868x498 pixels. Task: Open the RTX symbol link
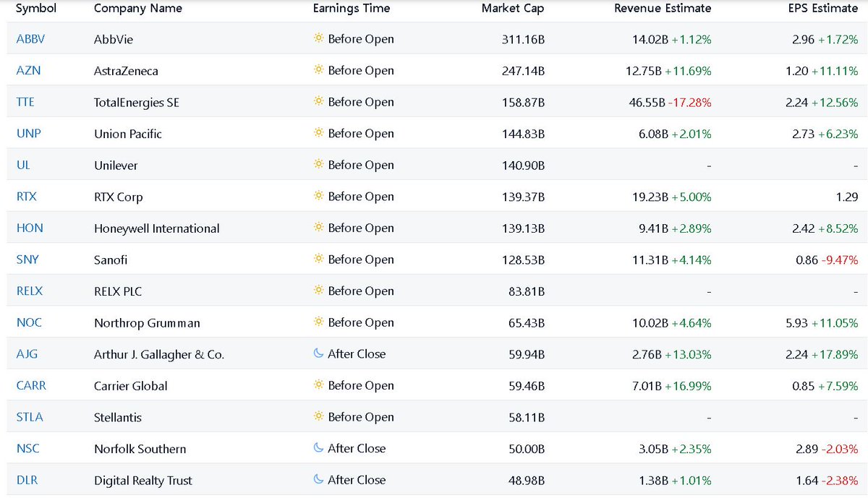[x=26, y=197]
